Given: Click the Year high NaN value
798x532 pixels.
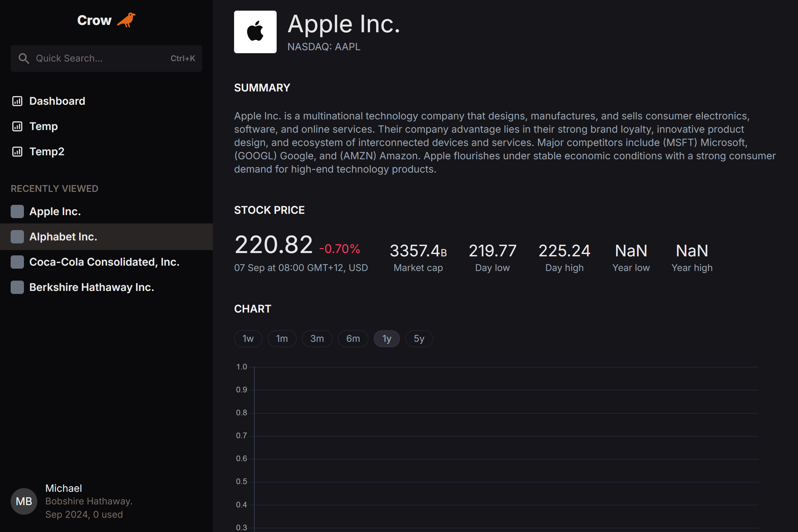Looking at the screenshot, I should click(692, 251).
